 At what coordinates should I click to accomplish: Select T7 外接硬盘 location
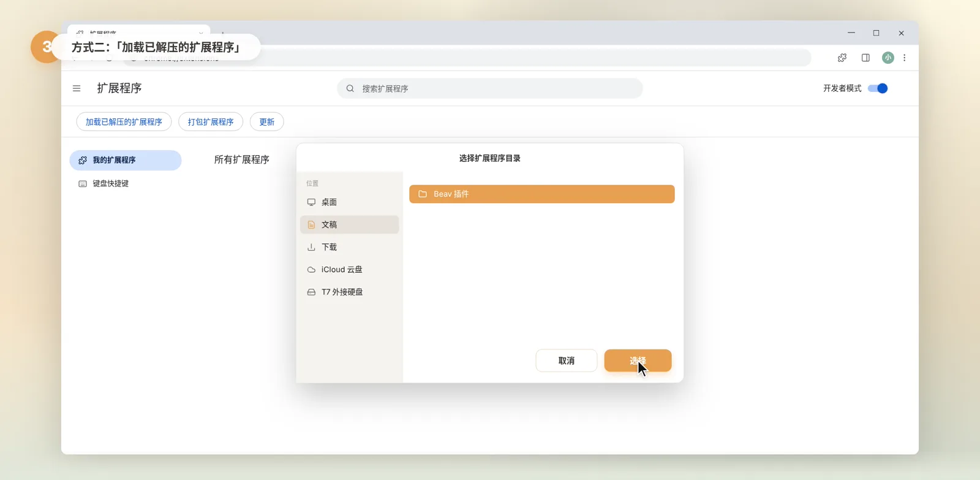pos(349,292)
